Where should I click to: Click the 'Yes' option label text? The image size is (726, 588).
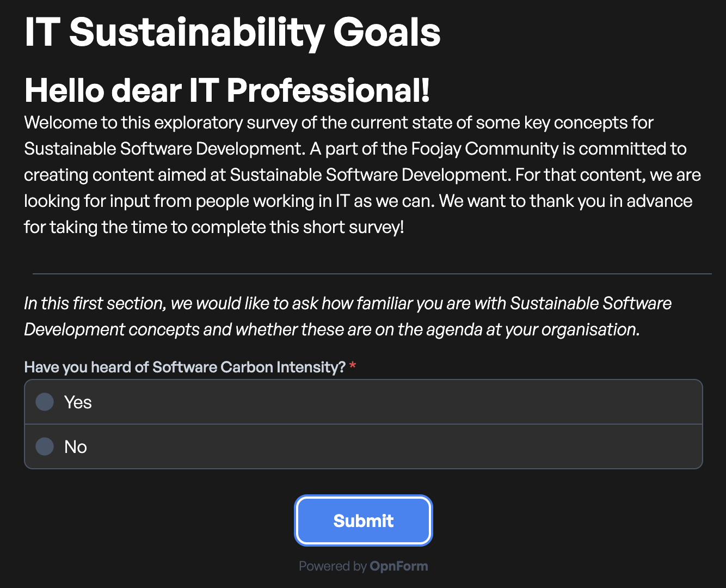[x=78, y=402]
